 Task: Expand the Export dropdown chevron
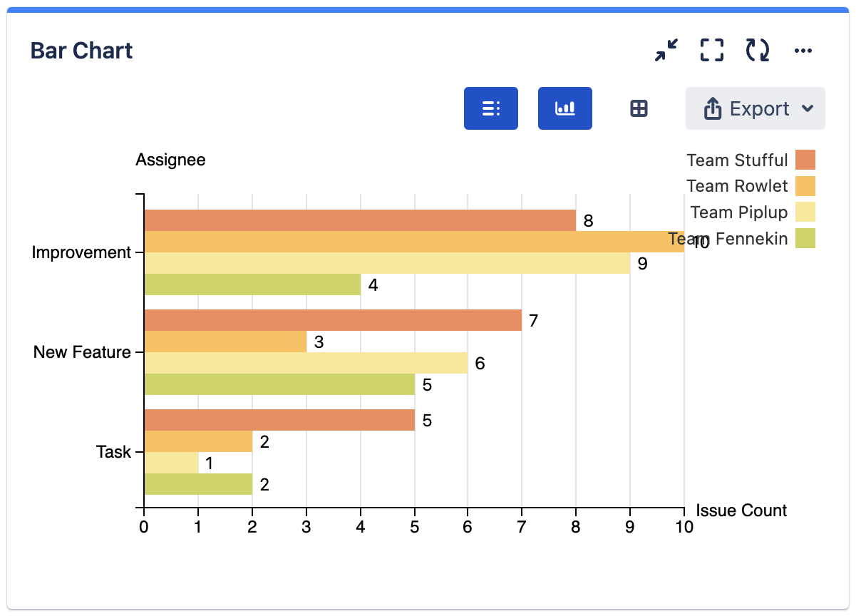[808, 108]
